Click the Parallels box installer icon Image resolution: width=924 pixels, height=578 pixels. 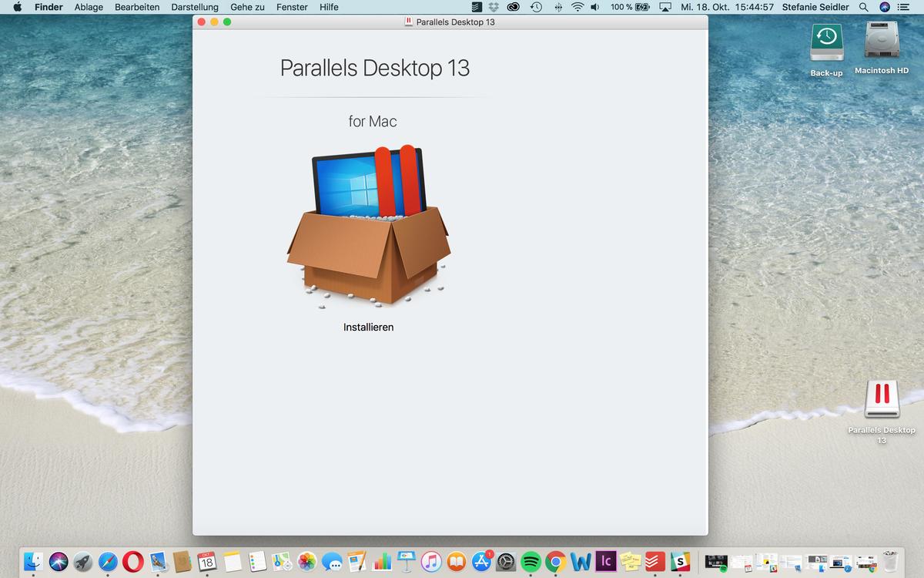click(x=369, y=227)
